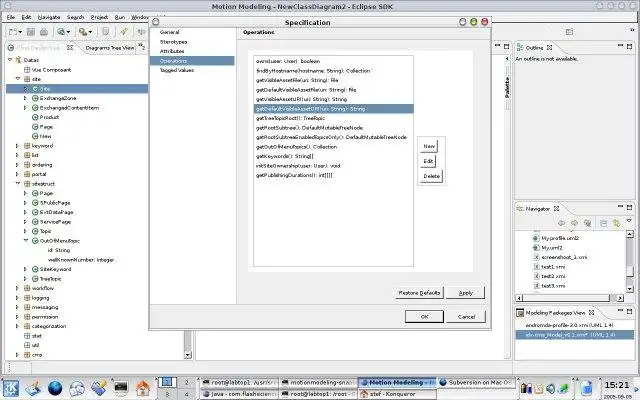Expand the workflow package node
This screenshot has width=640, height=400.
point(17,288)
